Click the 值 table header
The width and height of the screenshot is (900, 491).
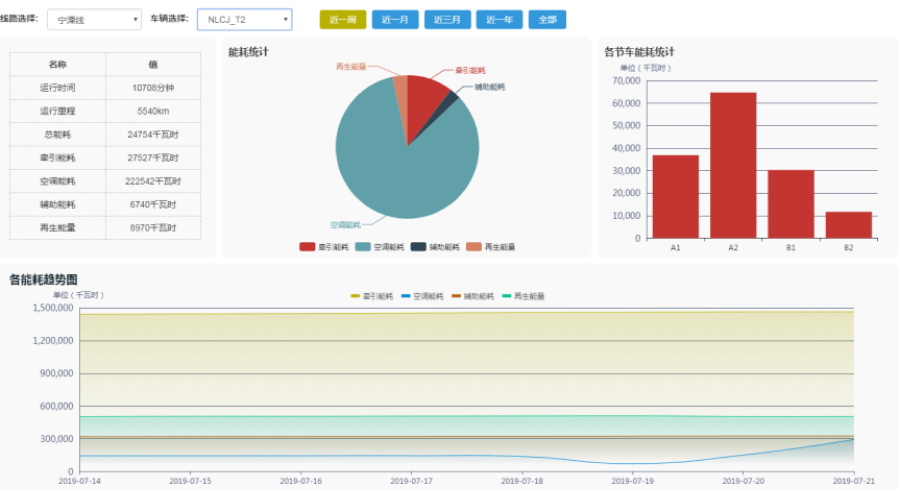153,64
